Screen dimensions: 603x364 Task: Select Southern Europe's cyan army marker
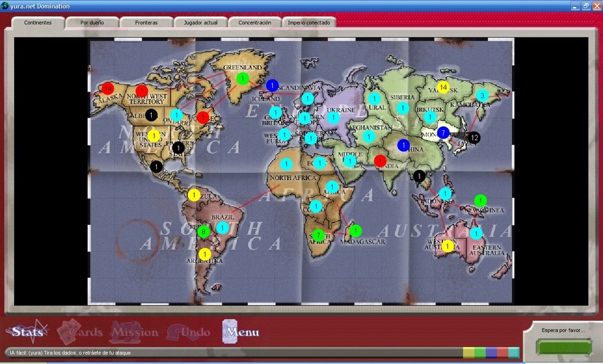point(311,138)
